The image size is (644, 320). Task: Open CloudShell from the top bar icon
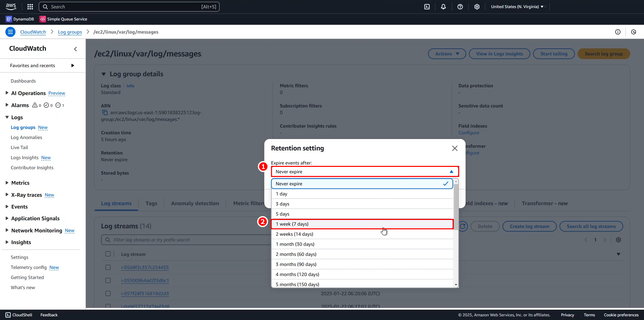tap(427, 7)
